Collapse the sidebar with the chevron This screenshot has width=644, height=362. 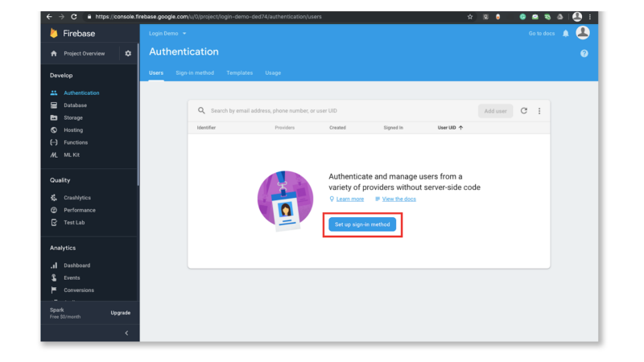[126, 333]
